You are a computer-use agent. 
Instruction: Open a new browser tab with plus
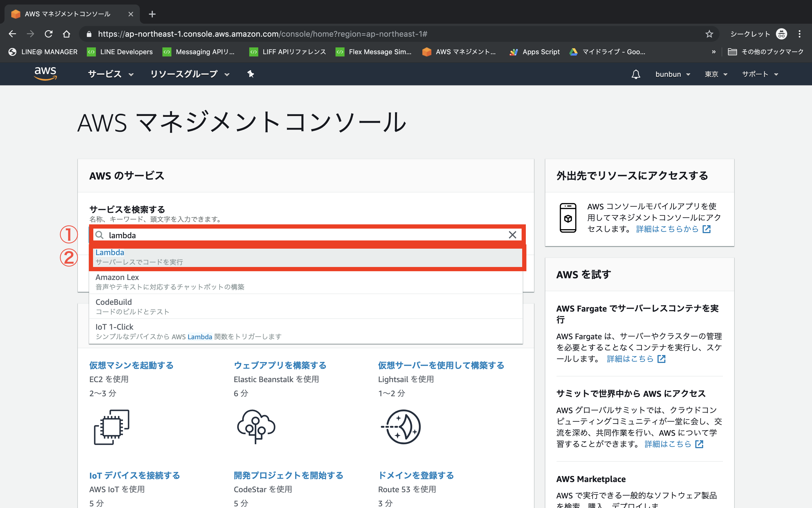click(152, 14)
